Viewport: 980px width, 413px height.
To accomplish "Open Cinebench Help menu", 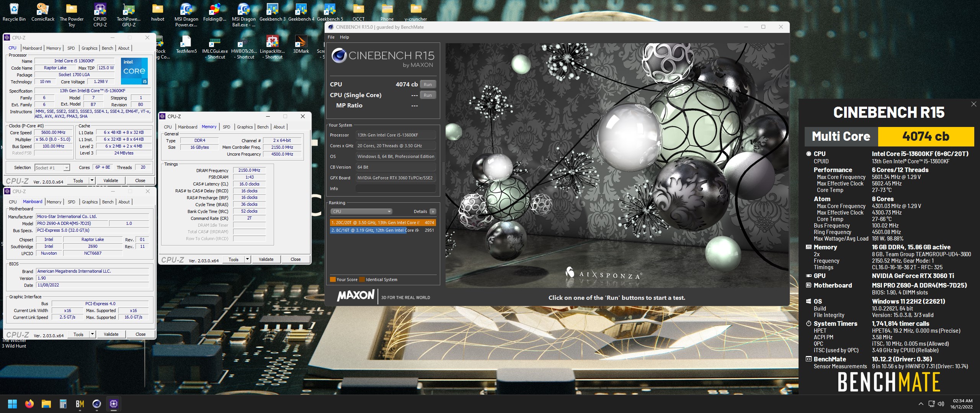I will [x=345, y=37].
